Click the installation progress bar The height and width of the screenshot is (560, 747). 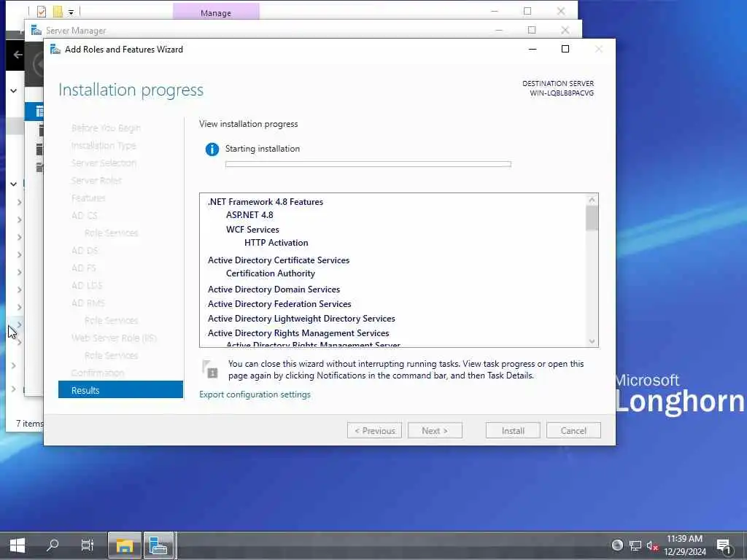368,164
